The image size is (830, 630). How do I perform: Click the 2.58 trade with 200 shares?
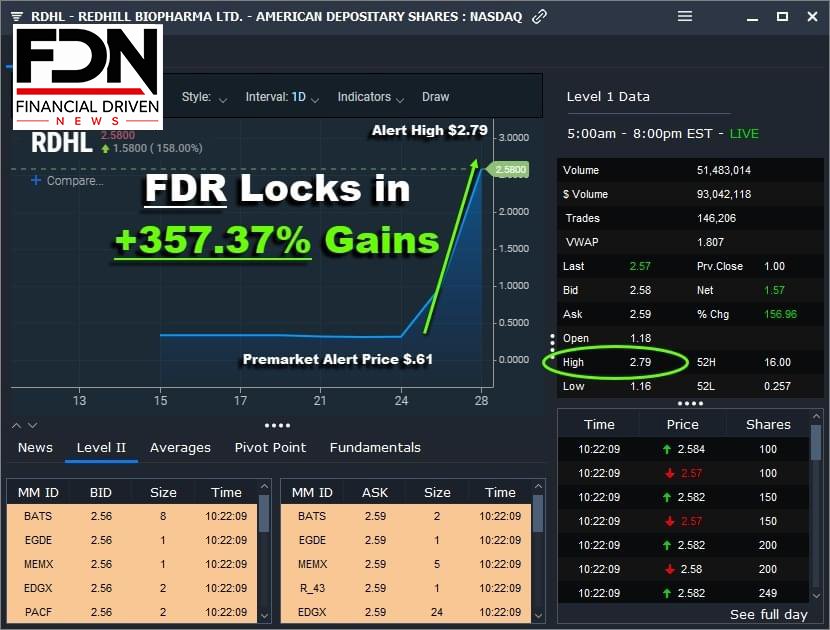tap(684, 569)
